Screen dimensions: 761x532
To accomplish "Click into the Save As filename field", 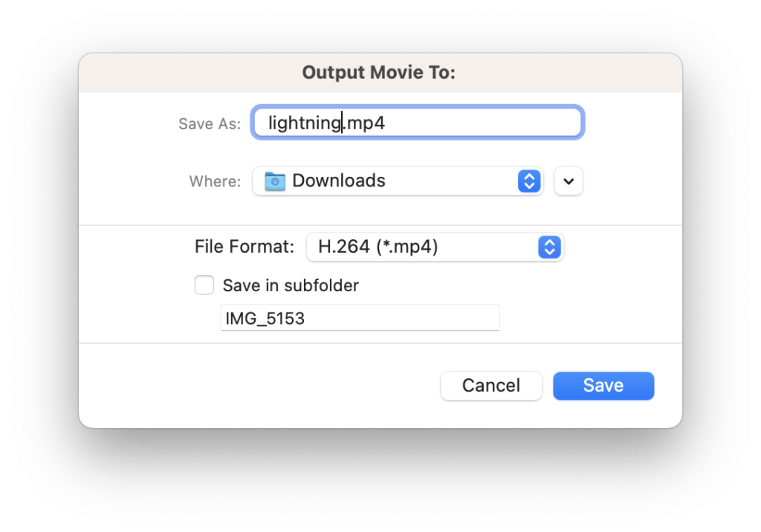I will 418,123.
